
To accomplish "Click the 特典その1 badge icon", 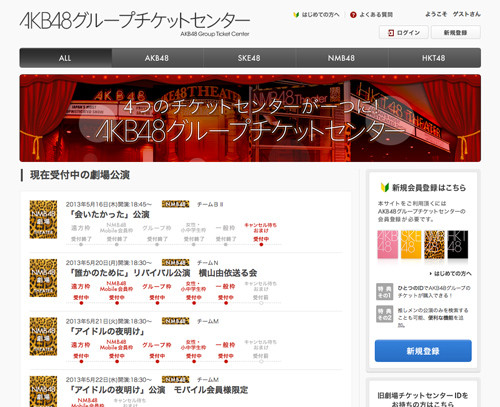I will (x=384, y=292).
